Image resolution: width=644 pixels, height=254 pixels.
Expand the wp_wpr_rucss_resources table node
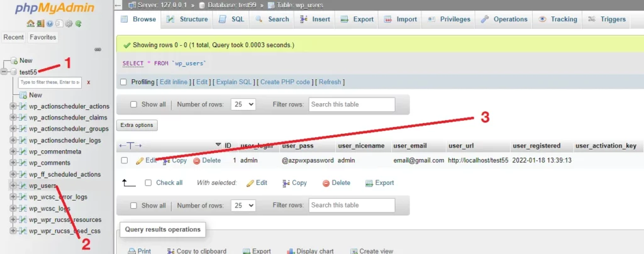14,219
